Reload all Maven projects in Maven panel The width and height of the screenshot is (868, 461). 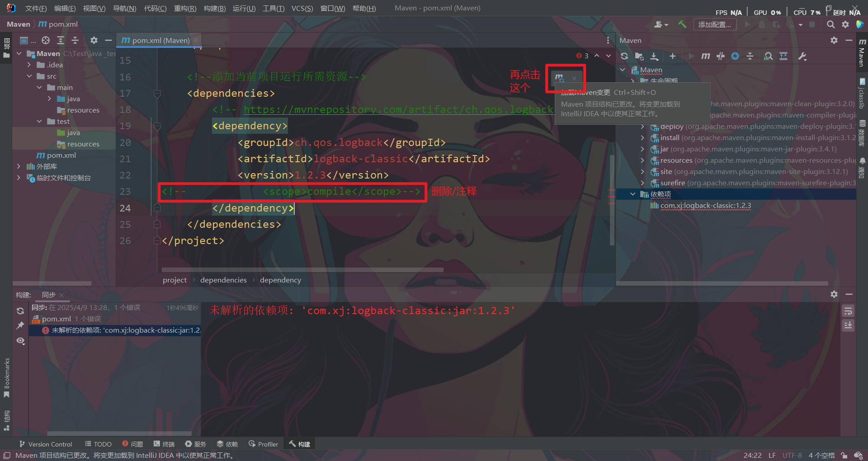(624, 56)
